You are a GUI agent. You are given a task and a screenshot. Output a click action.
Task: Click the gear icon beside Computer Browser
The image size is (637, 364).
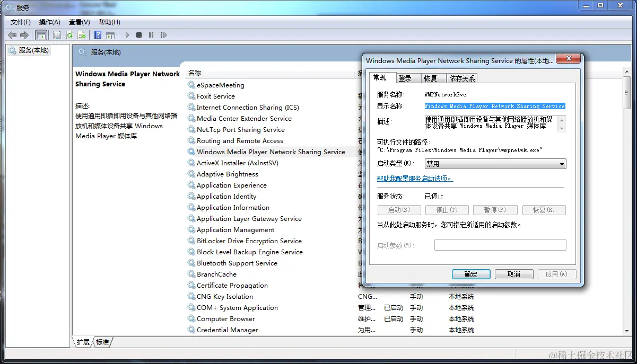(x=191, y=318)
